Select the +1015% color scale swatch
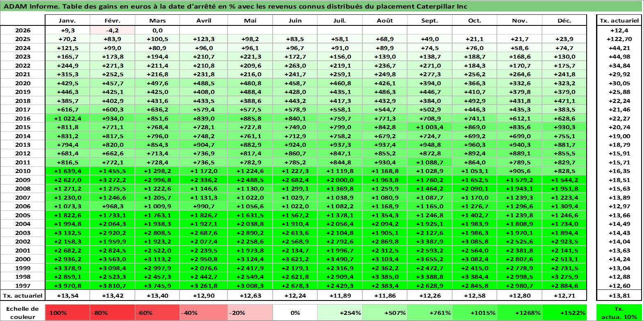Screen dimensions: 644x321 pyautogui.click(x=474, y=312)
